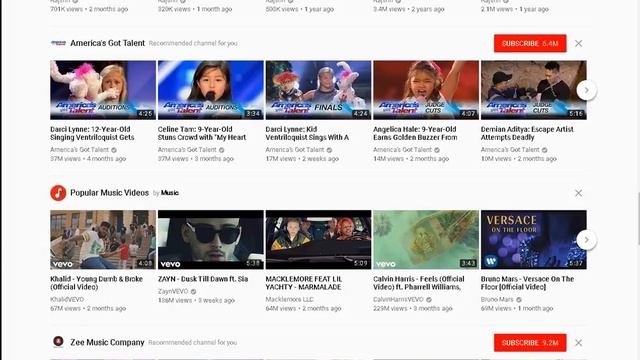Play Khalid Young Dumb & Broke thumbnail
This screenshot has height=360, width=640.
pyautogui.click(x=103, y=240)
